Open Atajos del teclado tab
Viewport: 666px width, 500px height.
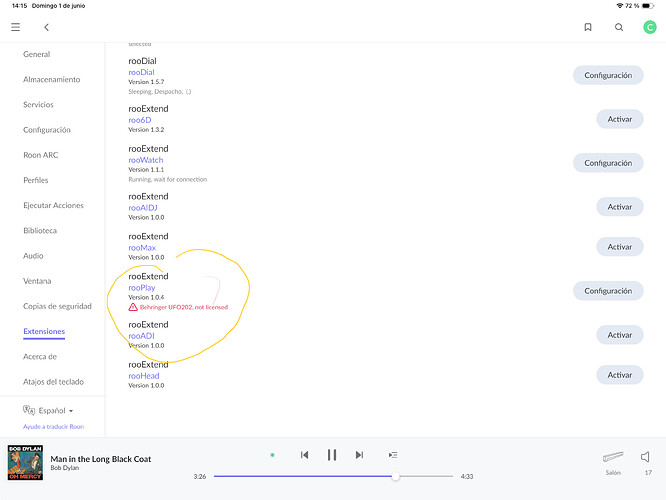(54, 381)
